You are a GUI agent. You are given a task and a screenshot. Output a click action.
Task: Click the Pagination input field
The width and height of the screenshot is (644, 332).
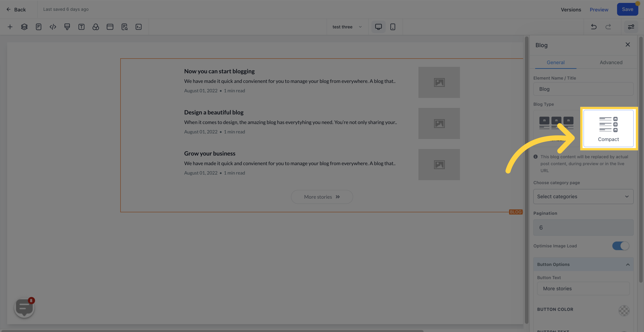click(x=584, y=227)
